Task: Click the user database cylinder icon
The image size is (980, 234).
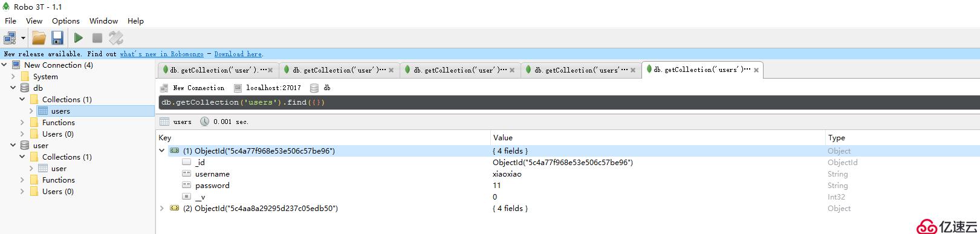Action: click(x=25, y=145)
